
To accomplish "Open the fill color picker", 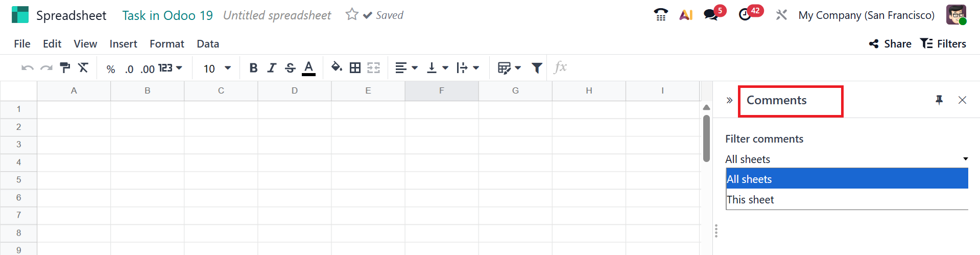I will [x=337, y=67].
